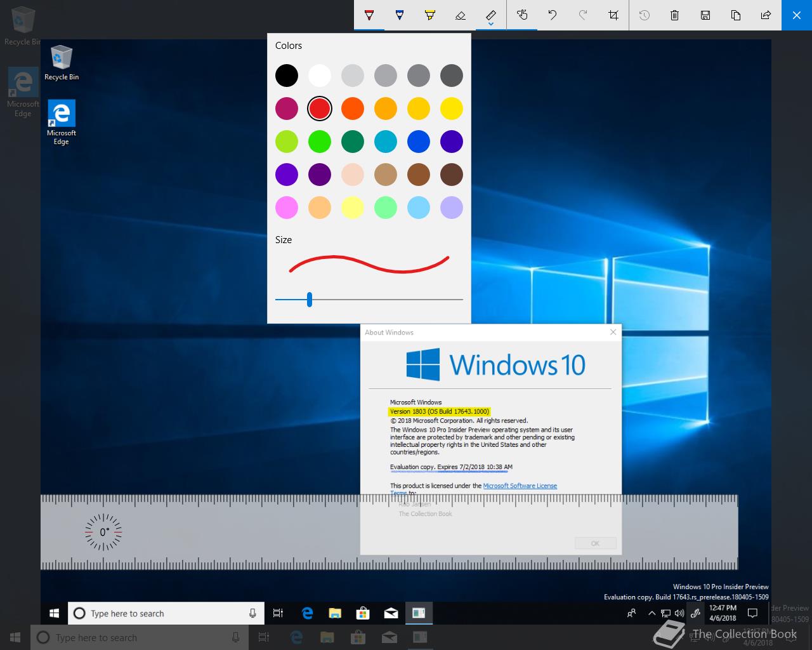Save the sketch with floppy icon
The width and height of the screenshot is (812, 650).
click(x=705, y=15)
